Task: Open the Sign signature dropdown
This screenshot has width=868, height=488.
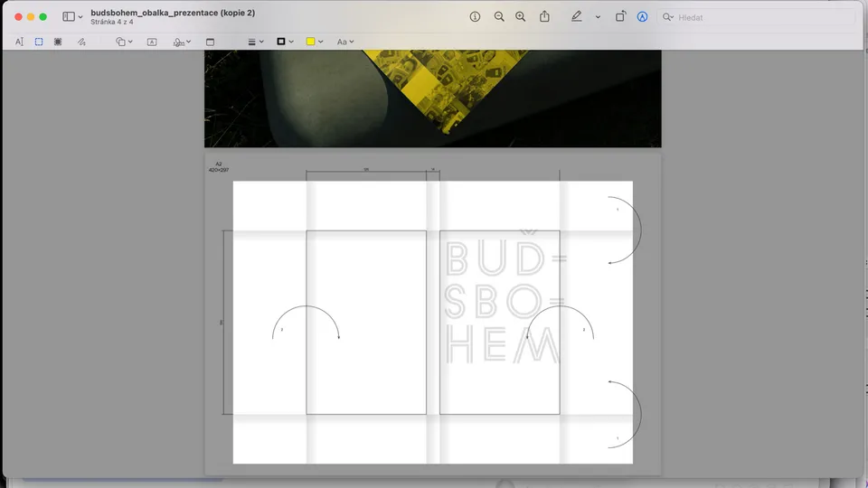Action: [182, 42]
